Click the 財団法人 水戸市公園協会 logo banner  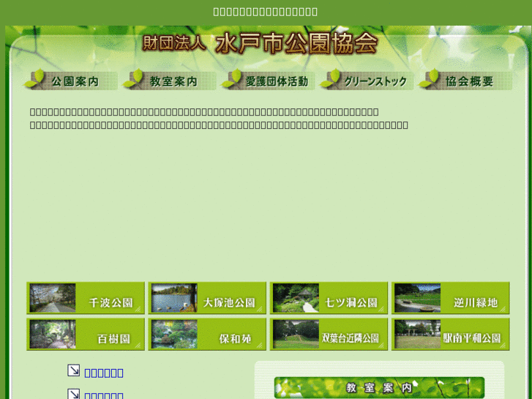pos(260,43)
